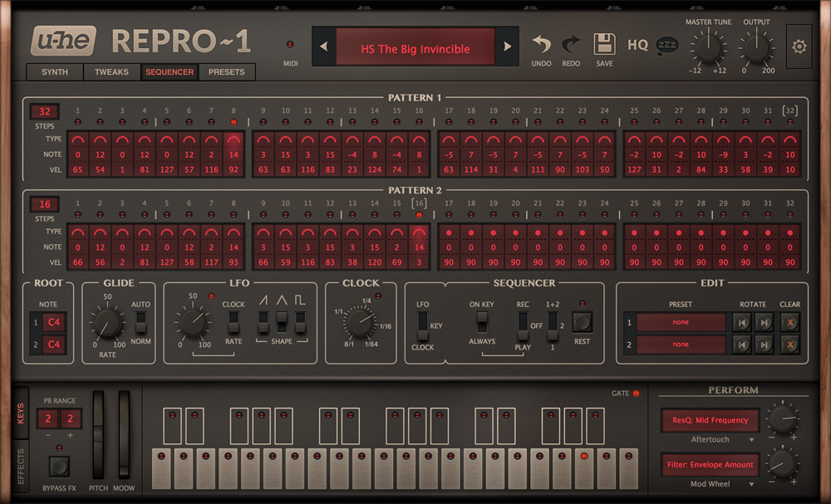
Task: Click the MODW modulation wheel
Action: 124,435
